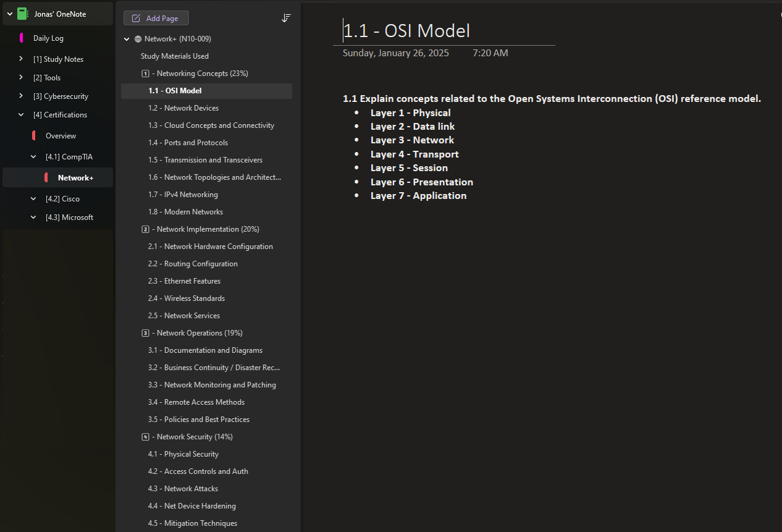This screenshot has height=532, width=782.
Task: Expand the [1] Study Notes section group
Action: (x=21, y=59)
